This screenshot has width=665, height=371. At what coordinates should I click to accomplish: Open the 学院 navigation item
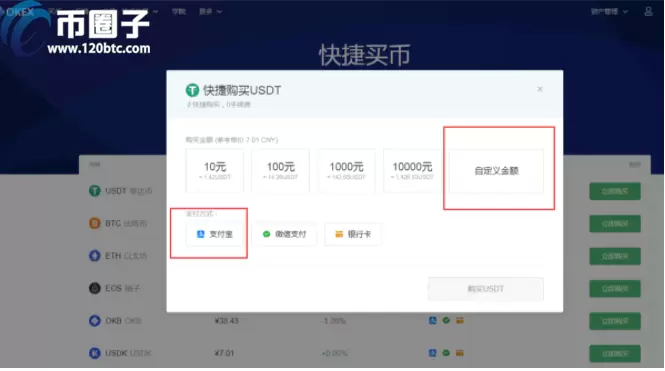click(x=179, y=12)
